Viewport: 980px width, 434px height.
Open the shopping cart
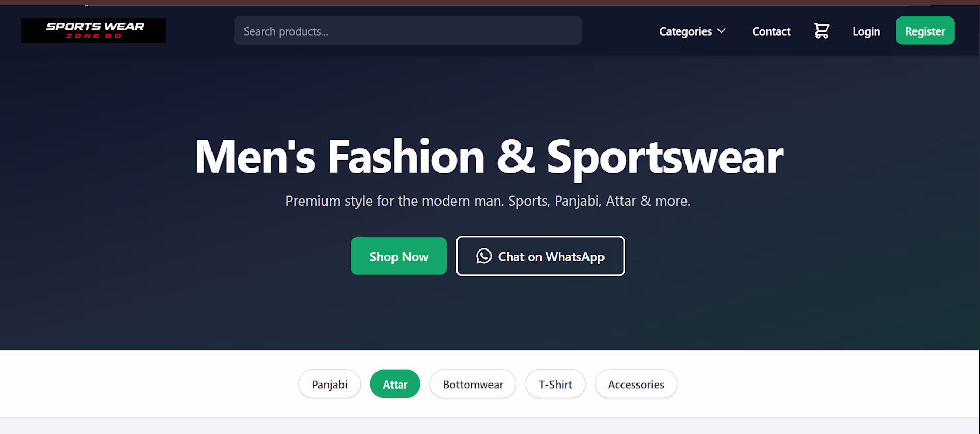click(822, 31)
